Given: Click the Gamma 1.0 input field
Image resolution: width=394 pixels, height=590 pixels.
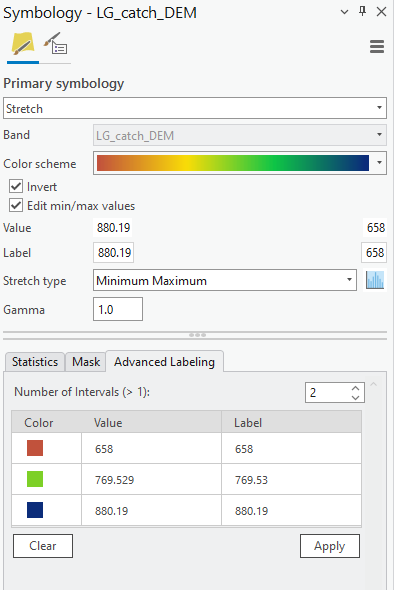Looking at the screenshot, I should [x=118, y=309].
